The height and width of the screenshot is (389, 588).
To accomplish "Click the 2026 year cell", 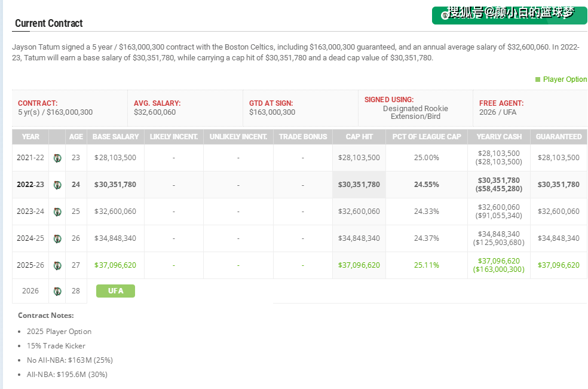I will pyautogui.click(x=30, y=291).
